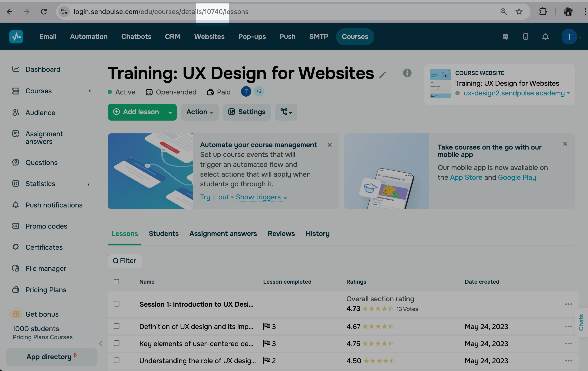Viewport: 588px width, 371px height.
Task: Click the pencil icon to edit course title
Action: (382, 75)
